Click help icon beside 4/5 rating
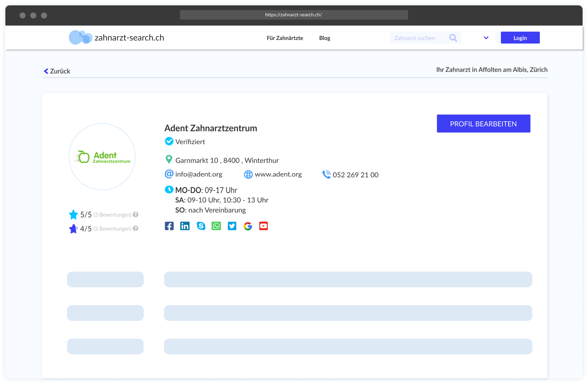588x384 pixels. pos(136,228)
